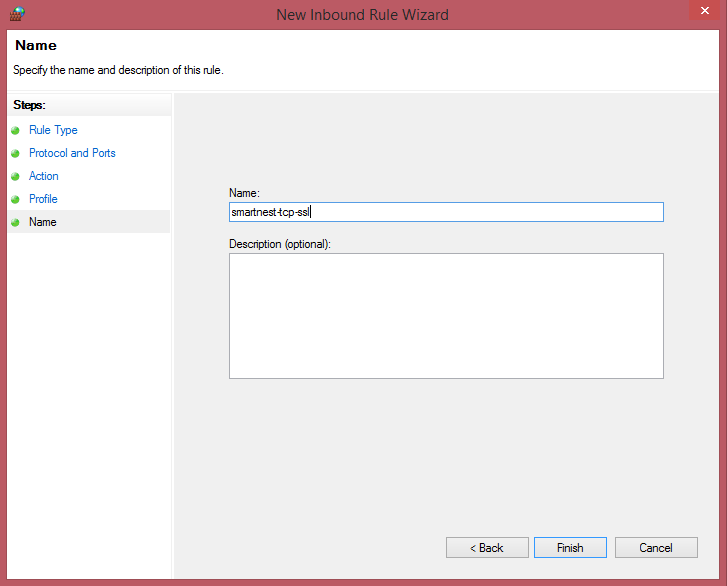This screenshot has height=586, width=727.
Task: Go to the Rule Type step
Action: click(x=53, y=130)
